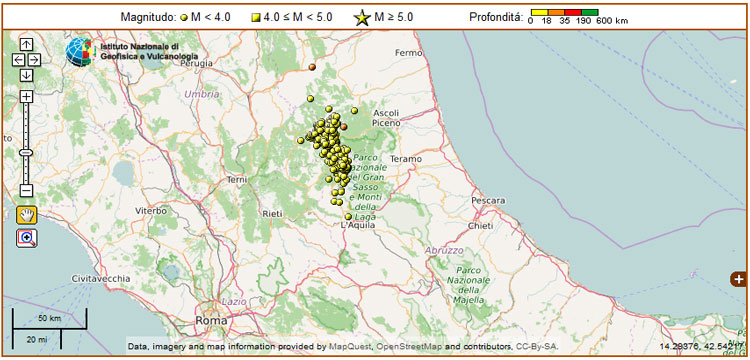The width and height of the screenshot is (750, 360).
Task: Click the M < 4.0 circle legend icon
Action: pos(184,18)
